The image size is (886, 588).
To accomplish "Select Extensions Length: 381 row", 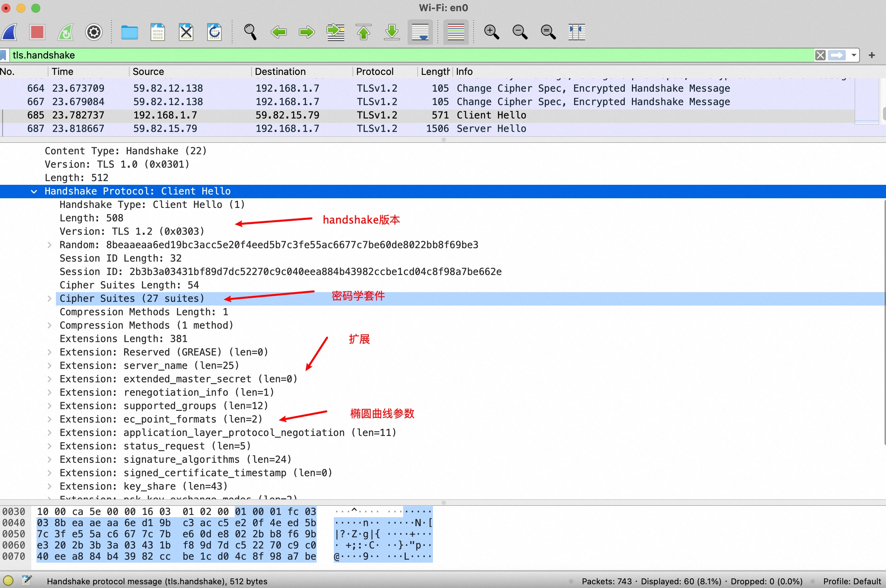I will [x=442, y=339].
